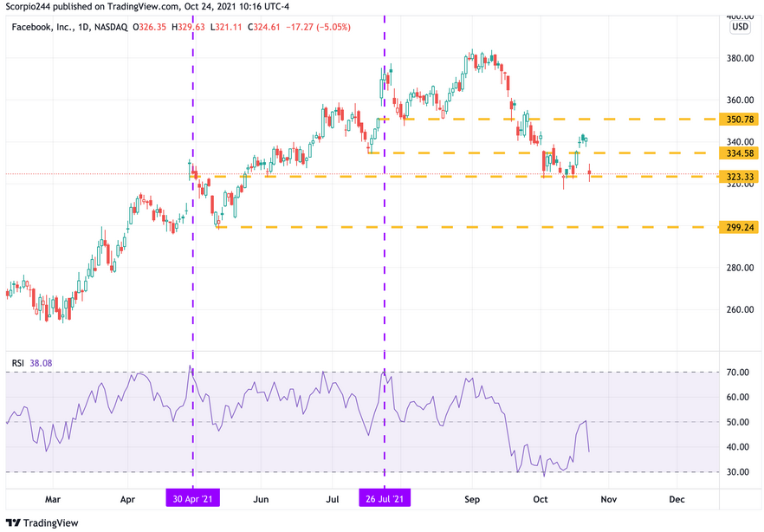Click the Sep label on time axis
764x532 pixels.
coord(472,499)
